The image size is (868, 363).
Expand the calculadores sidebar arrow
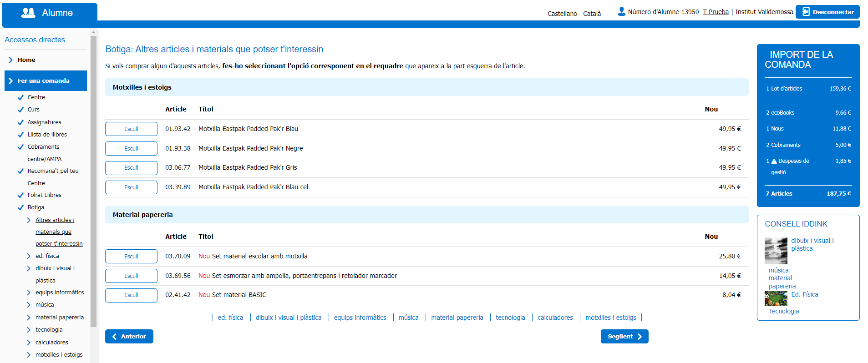[29, 343]
